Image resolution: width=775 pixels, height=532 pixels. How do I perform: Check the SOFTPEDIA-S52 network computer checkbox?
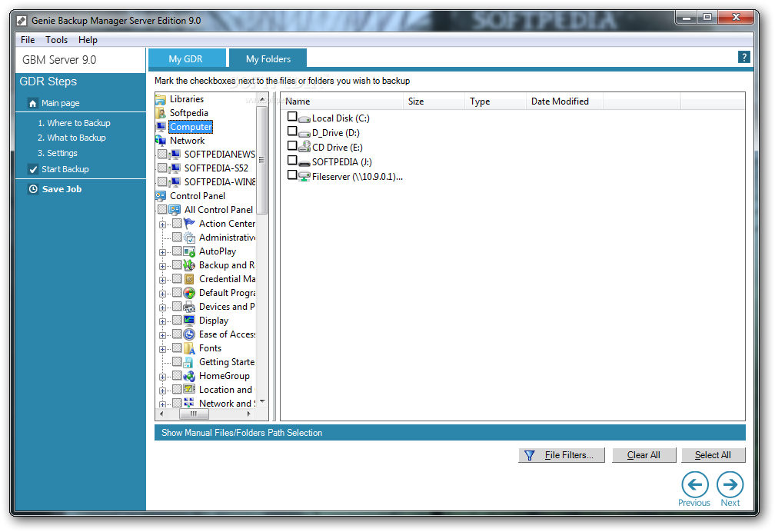(162, 168)
